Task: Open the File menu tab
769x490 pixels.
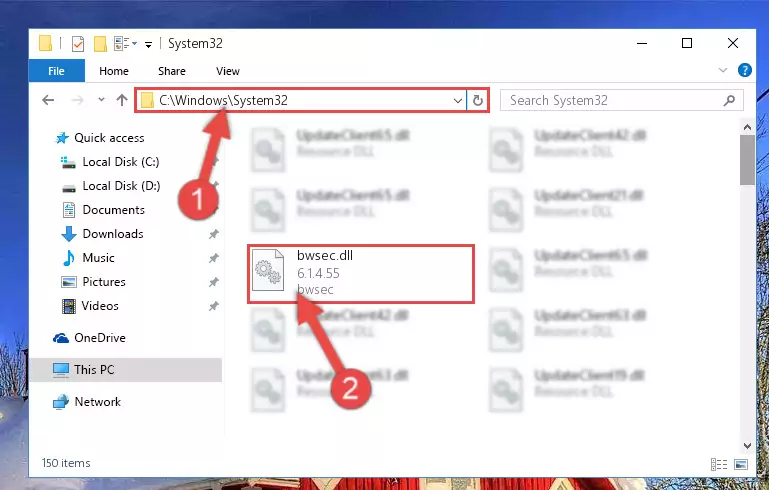Action: 56,71
